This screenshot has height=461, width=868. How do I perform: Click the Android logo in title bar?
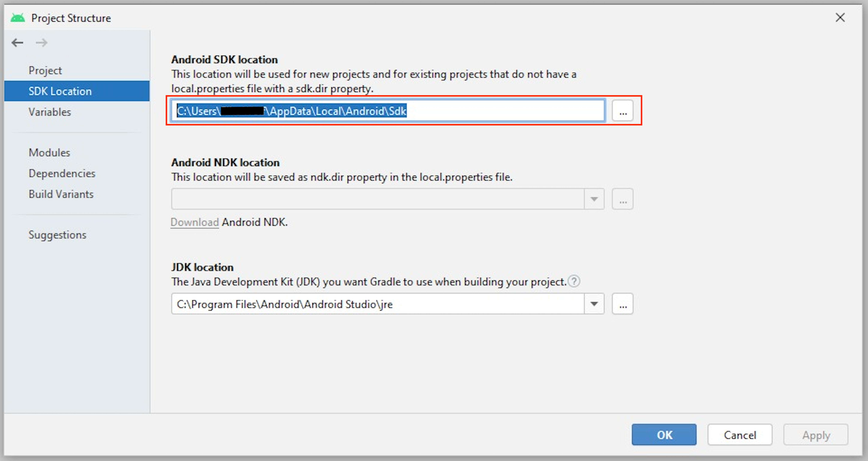coord(18,18)
